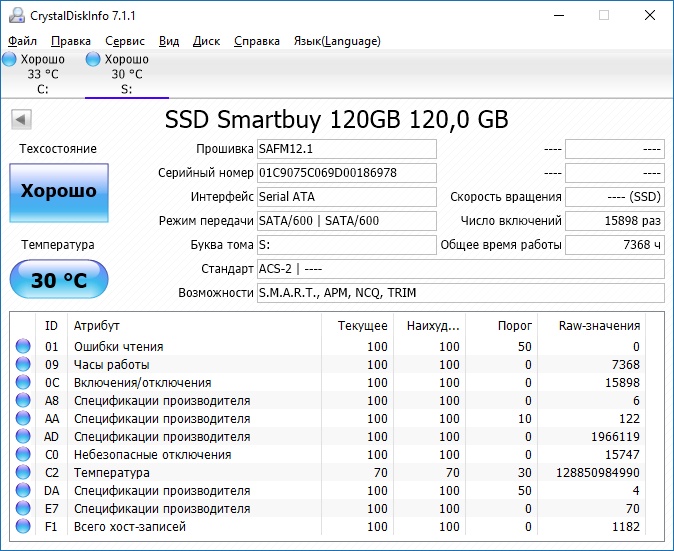
Task: Select disk S: status indicator icon
Action: pyautogui.click(x=93, y=59)
